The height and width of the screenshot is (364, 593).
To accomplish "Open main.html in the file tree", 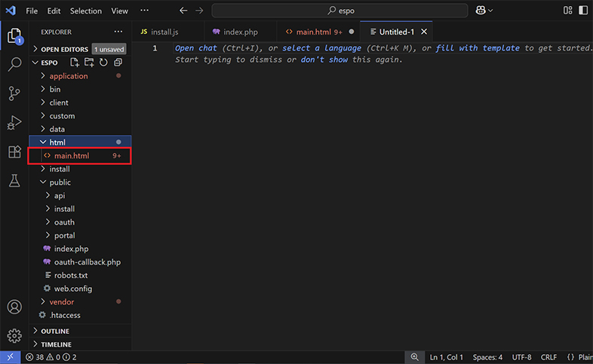I will 71,155.
